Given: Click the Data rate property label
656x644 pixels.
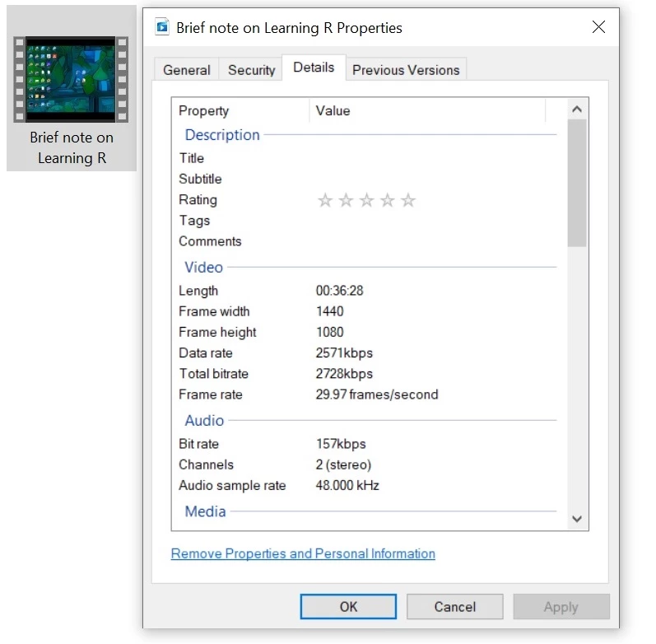Looking at the screenshot, I should click(x=206, y=353).
